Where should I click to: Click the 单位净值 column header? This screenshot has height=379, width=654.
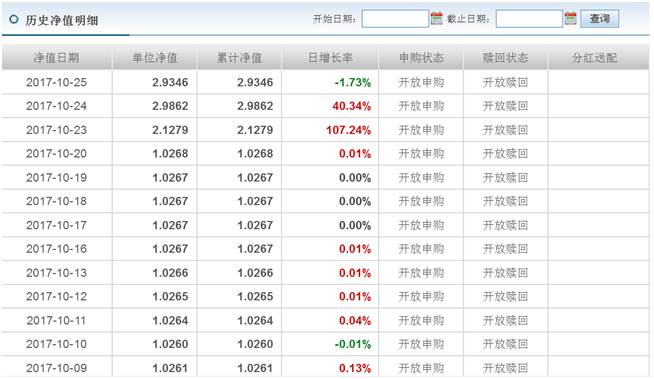pos(155,58)
